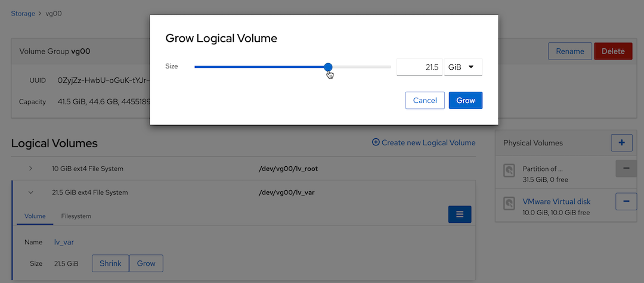644x283 pixels.
Task: Expand the lv_root logical volume row
Action: pos(31,169)
